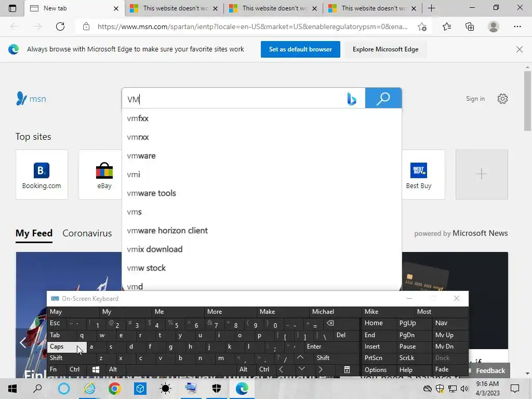Select 'vmfxx' search suggestion
This screenshot has height=399, width=532.
[262, 118]
